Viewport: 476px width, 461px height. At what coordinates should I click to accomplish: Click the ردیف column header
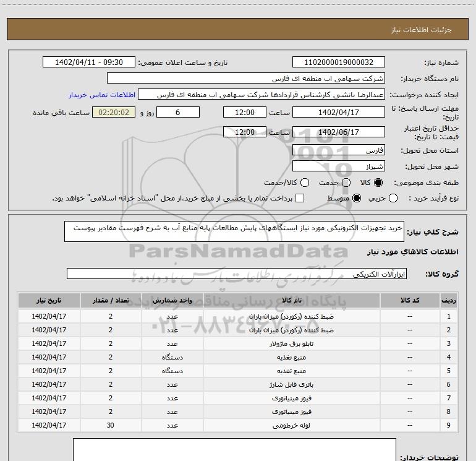click(449, 300)
